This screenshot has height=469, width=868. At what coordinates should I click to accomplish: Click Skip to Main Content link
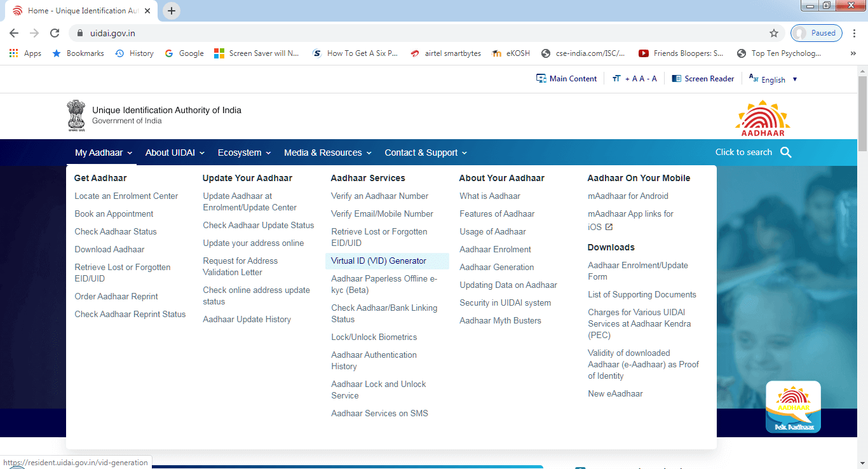pyautogui.click(x=566, y=79)
